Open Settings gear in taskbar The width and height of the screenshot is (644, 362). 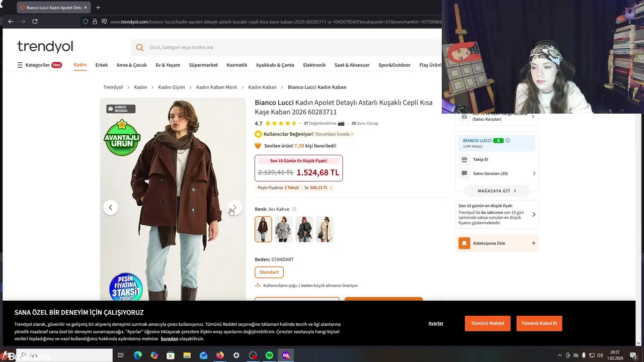click(x=236, y=355)
